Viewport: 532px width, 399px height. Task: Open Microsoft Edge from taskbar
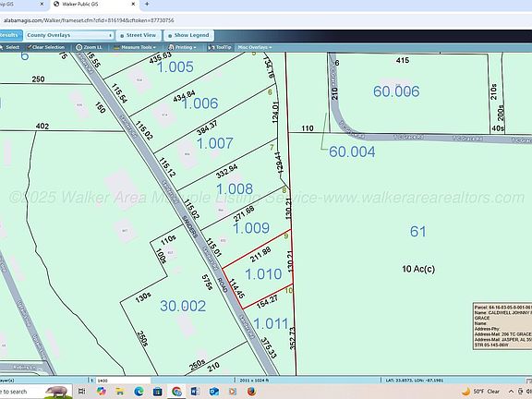tap(139, 392)
